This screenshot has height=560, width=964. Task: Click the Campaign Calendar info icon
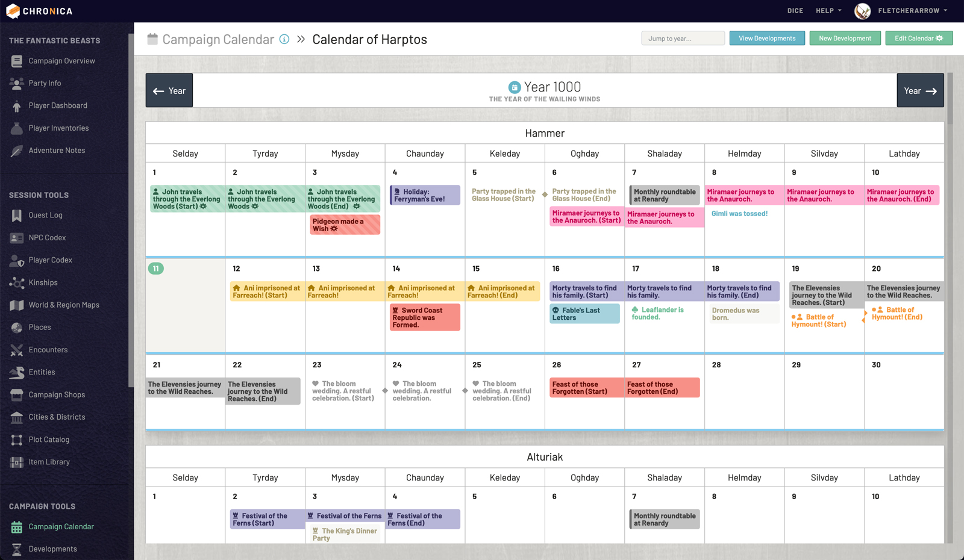coord(284,39)
